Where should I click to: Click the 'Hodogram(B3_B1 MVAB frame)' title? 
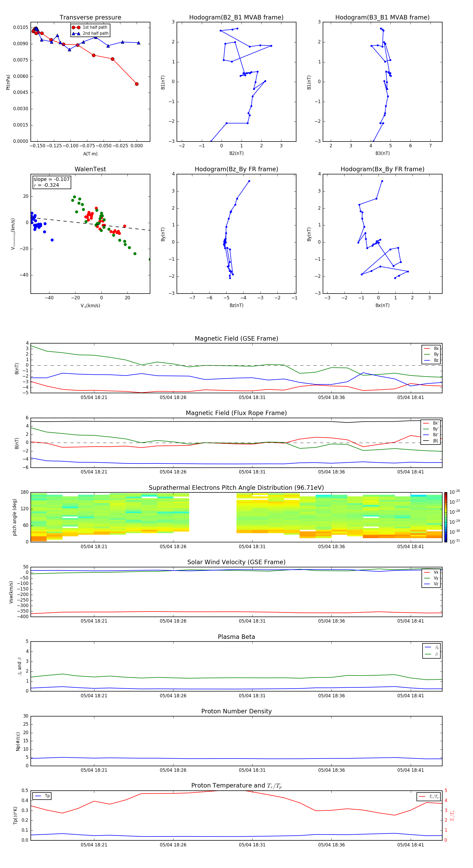pos(382,18)
